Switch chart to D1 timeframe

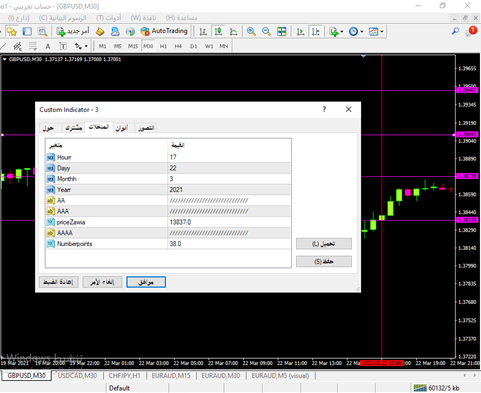(x=194, y=46)
